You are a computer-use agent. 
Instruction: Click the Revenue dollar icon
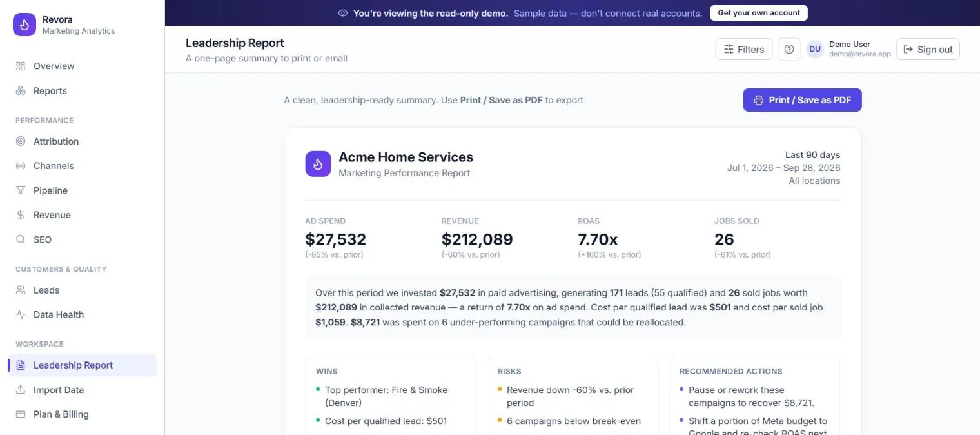coord(21,215)
